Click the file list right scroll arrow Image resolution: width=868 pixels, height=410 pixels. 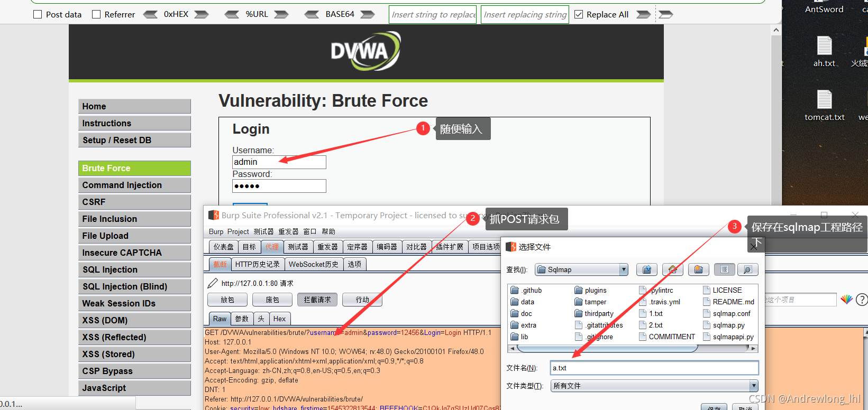(x=753, y=348)
